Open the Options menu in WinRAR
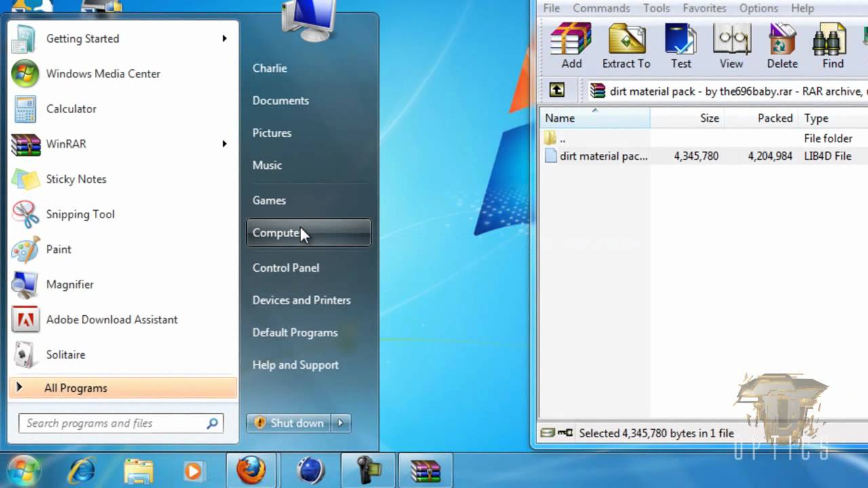 tap(759, 8)
